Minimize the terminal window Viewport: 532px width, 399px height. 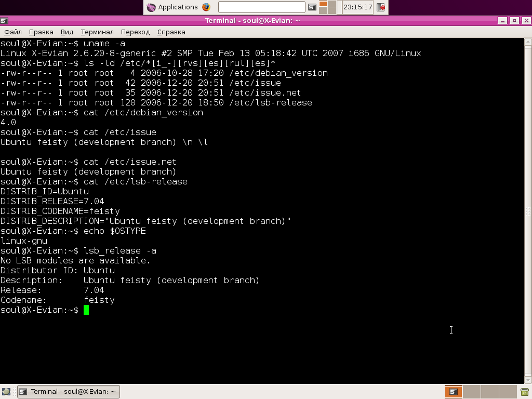[502, 21]
